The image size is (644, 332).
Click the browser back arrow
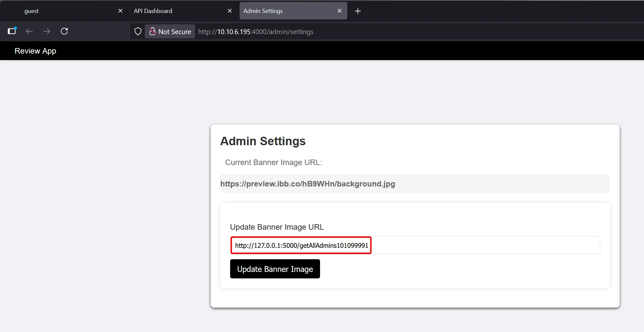click(29, 31)
